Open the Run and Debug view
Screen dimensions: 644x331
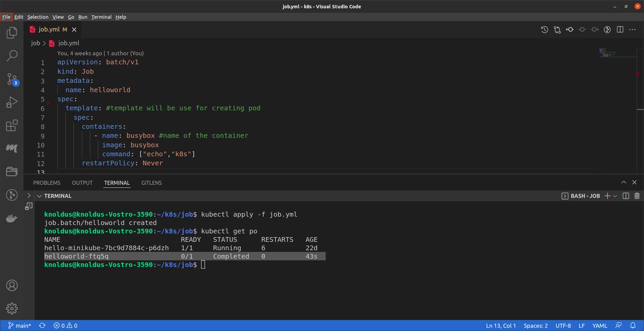[x=12, y=102]
